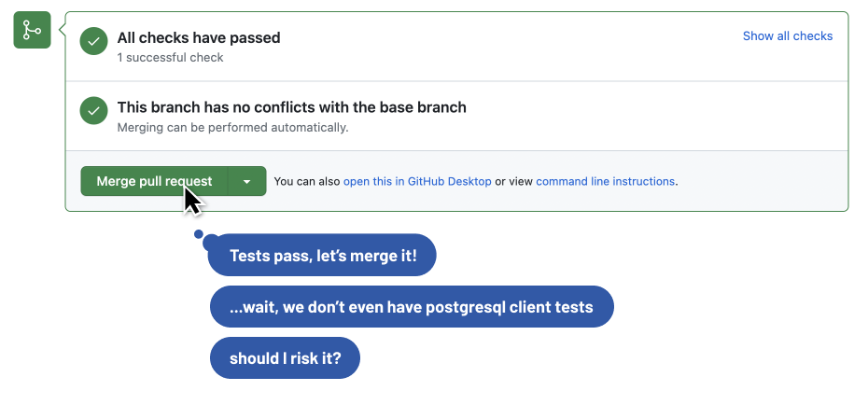Image resolution: width=868 pixels, height=405 pixels.
Task: Click the medium blue thought bubble circle
Action: click(x=212, y=242)
